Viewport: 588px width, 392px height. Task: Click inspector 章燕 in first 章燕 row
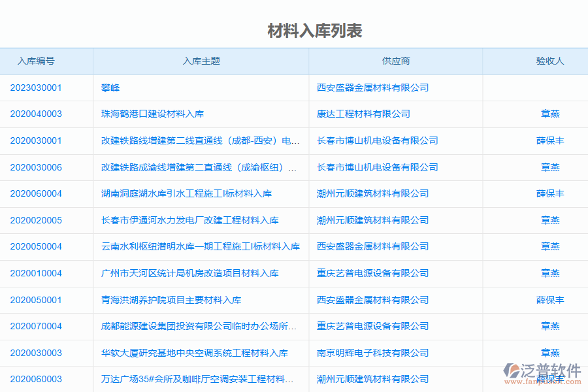tap(551, 114)
